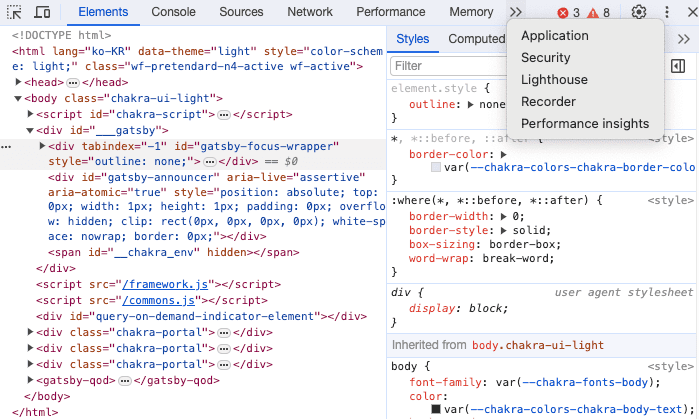Viewport: 699px width, 419px height.
Task: Click the border-color color swatch
Action: (x=436, y=168)
